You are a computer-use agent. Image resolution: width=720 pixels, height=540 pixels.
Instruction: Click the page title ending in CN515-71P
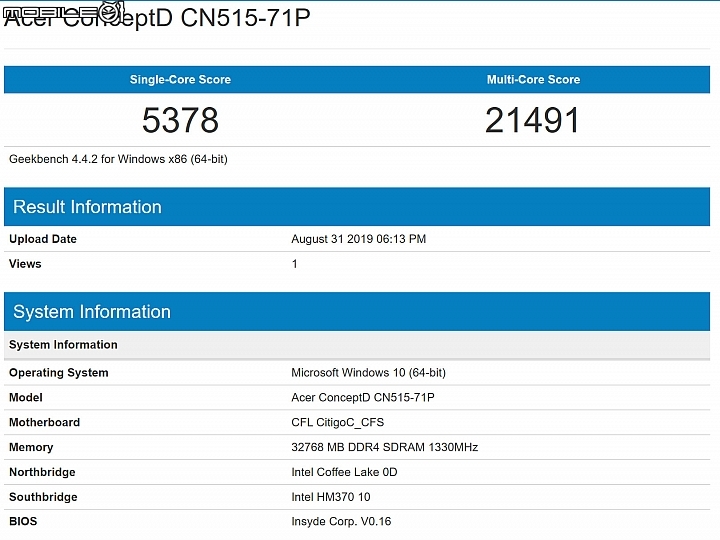click(157, 18)
